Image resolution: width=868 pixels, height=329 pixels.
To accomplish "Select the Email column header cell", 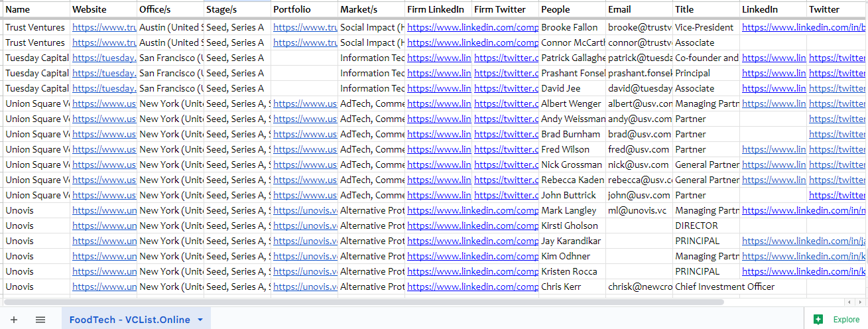I will point(639,9).
